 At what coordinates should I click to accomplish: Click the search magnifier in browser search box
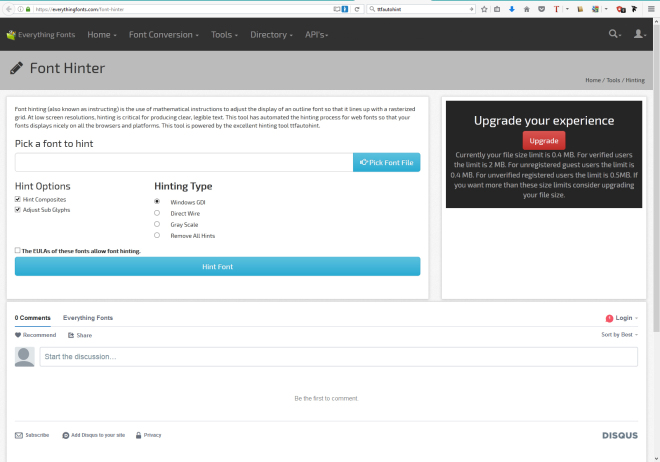point(372,9)
